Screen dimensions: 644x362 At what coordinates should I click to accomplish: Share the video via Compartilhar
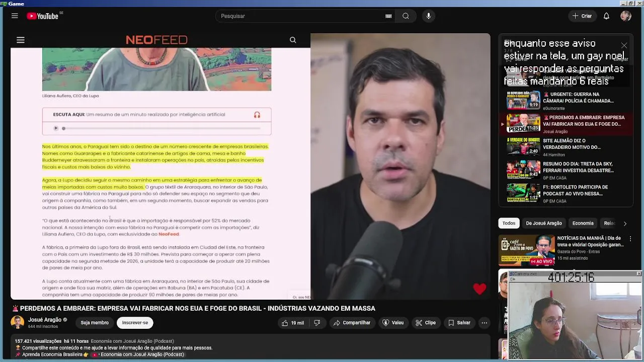352,323
